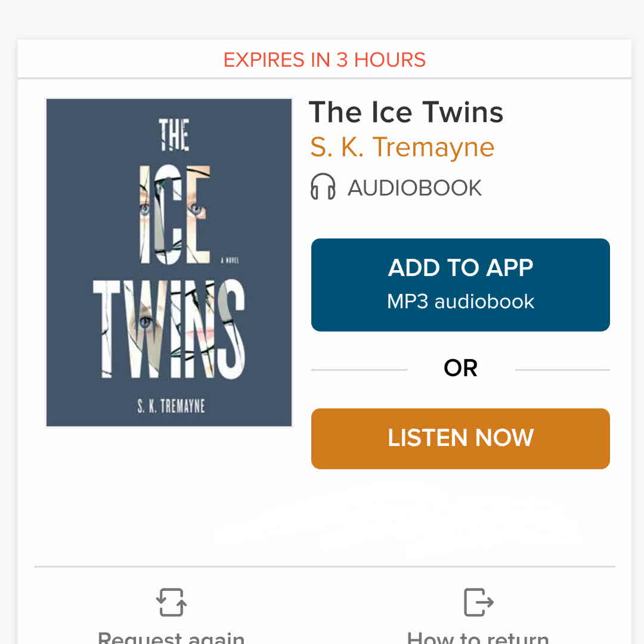The width and height of the screenshot is (644, 644).
Task: Click the small A NOVEL text on cover
Action: click(230, 261)
